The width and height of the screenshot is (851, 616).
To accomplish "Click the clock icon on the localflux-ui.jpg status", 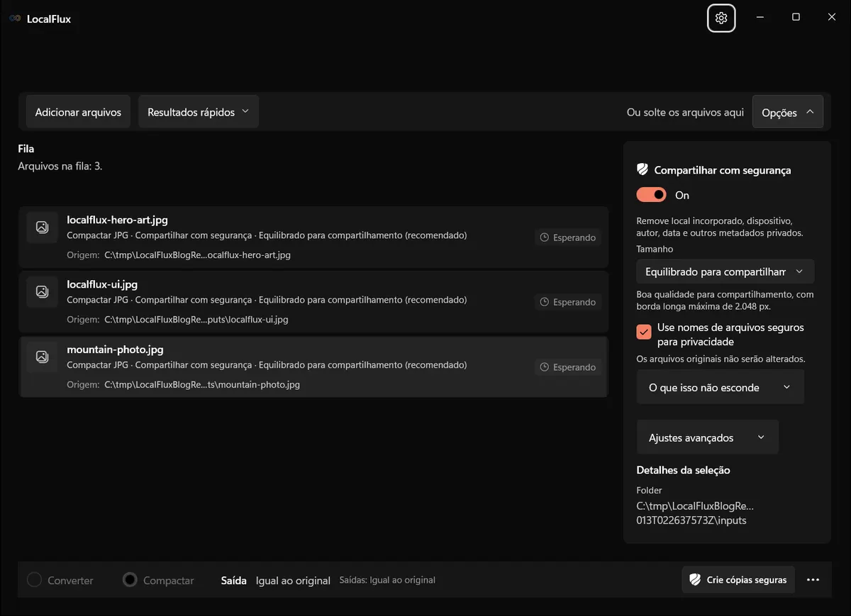I will (545, 302).
